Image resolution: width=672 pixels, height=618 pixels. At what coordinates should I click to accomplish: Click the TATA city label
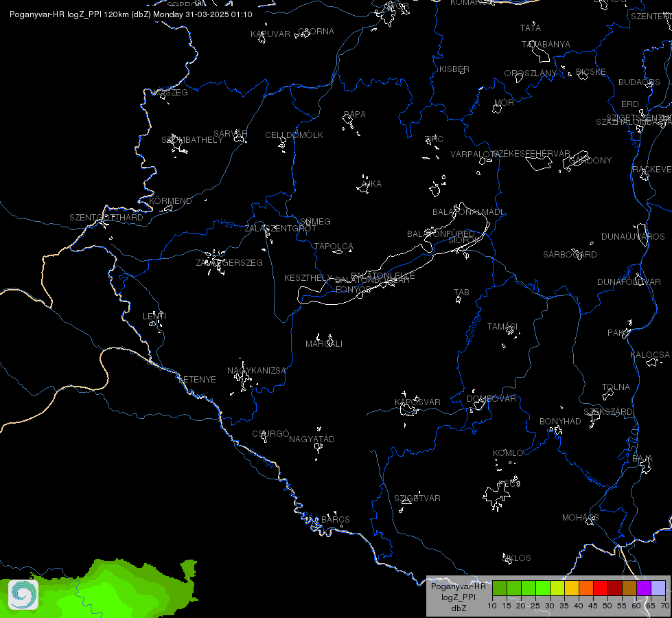click(x=530, y=28)
